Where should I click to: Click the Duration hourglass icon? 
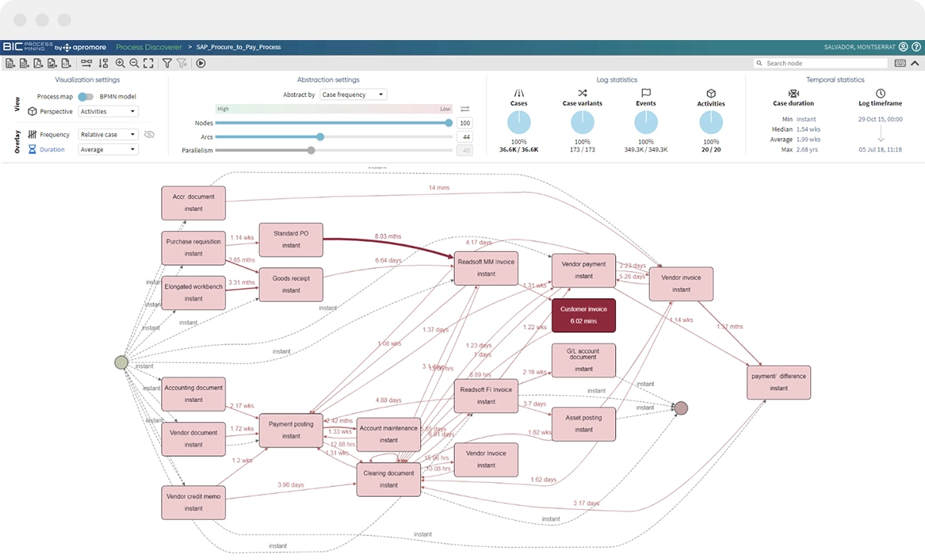[32, 149]
